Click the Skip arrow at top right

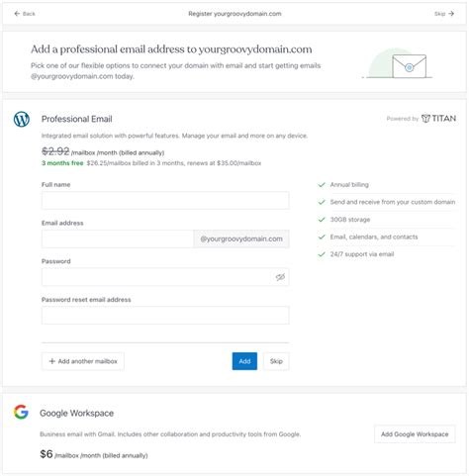pyautogui.click(x=451, y=14)
